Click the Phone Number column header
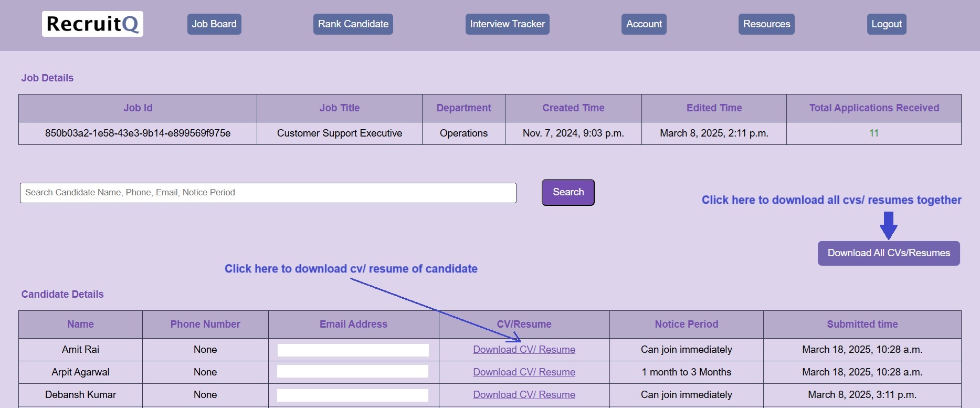Screen dimensions: 980x408 (x=205, y=325)
